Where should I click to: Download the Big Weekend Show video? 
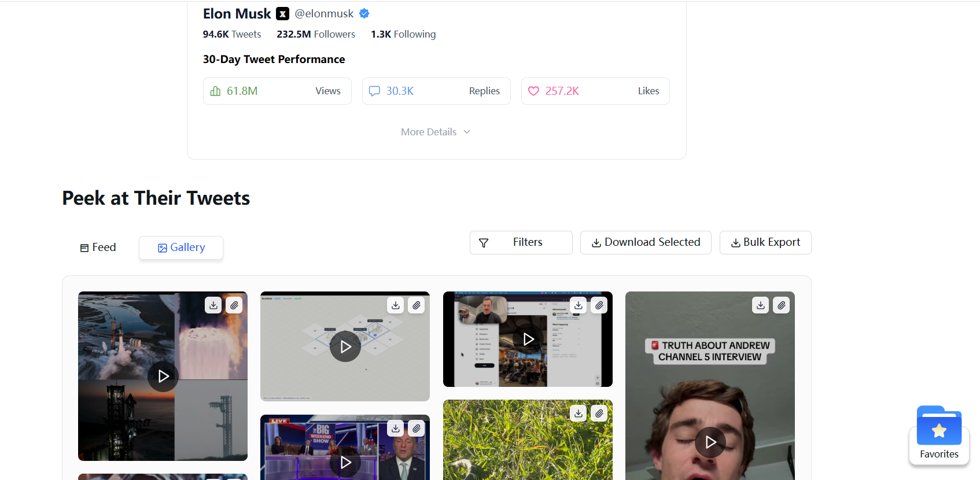pyautogui.click(x=396, y=429)
